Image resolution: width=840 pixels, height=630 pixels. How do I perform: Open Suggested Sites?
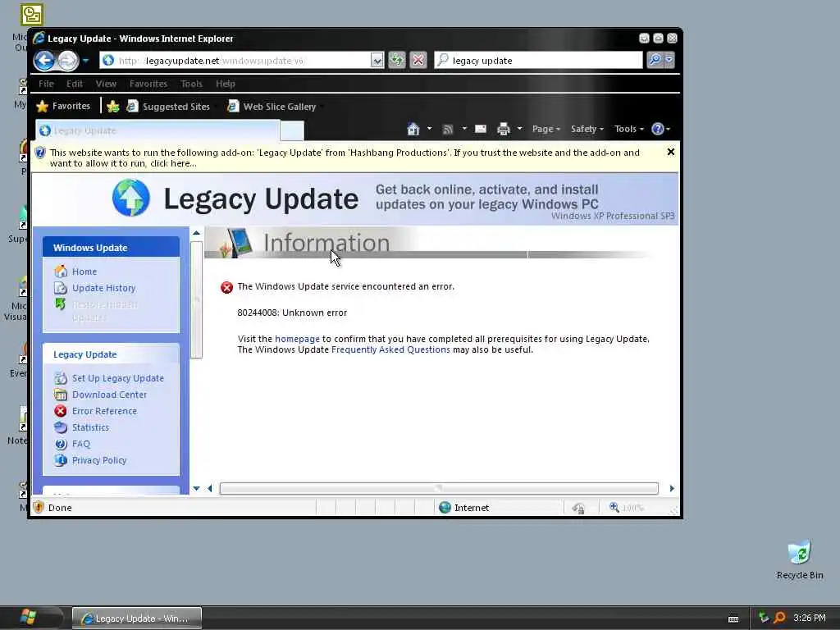(169, 106)
